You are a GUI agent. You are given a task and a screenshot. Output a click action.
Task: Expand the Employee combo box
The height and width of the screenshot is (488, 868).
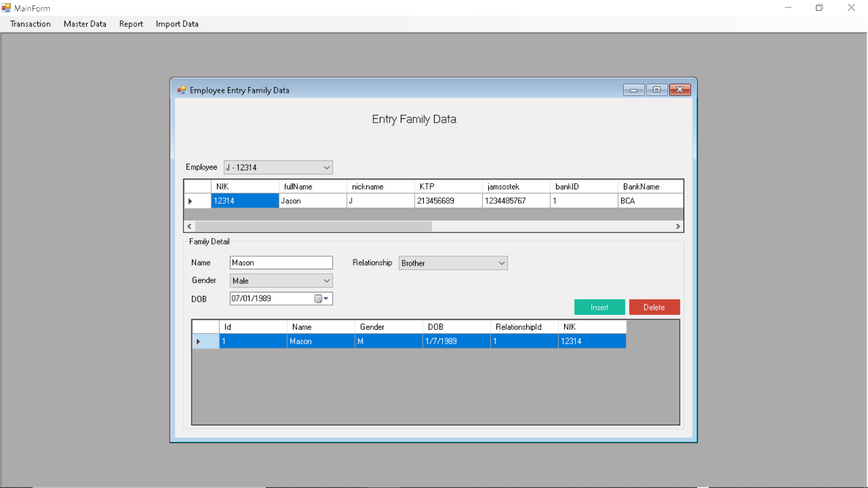click(x=327, y=168)
